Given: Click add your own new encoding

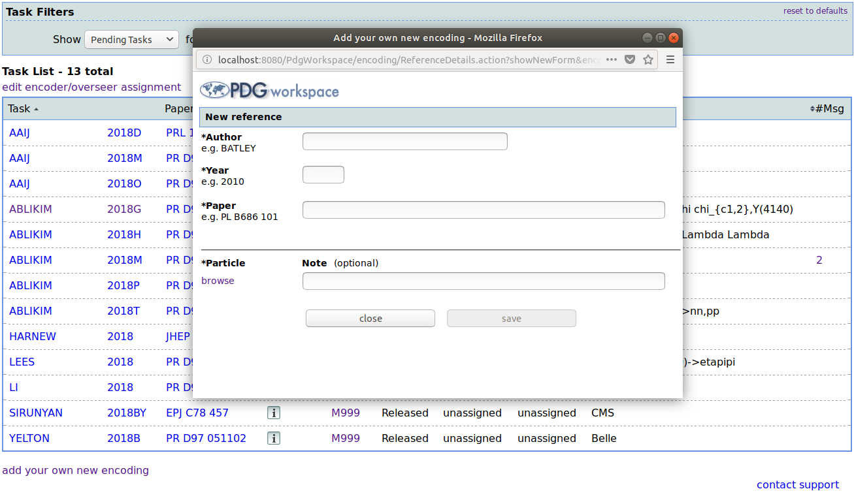Looking at the screenshot, I should coord(75,470).
